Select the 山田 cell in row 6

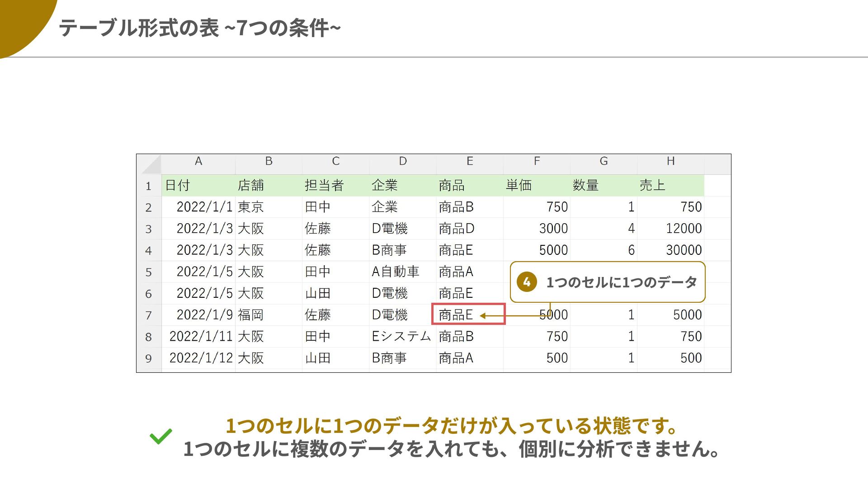click(335, 294)
